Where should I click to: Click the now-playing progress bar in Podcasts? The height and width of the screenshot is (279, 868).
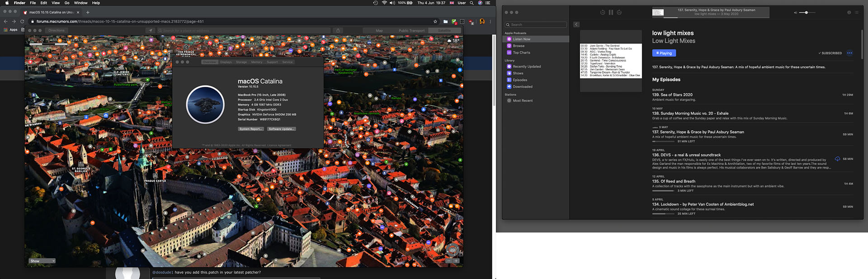tap(717, 17)
